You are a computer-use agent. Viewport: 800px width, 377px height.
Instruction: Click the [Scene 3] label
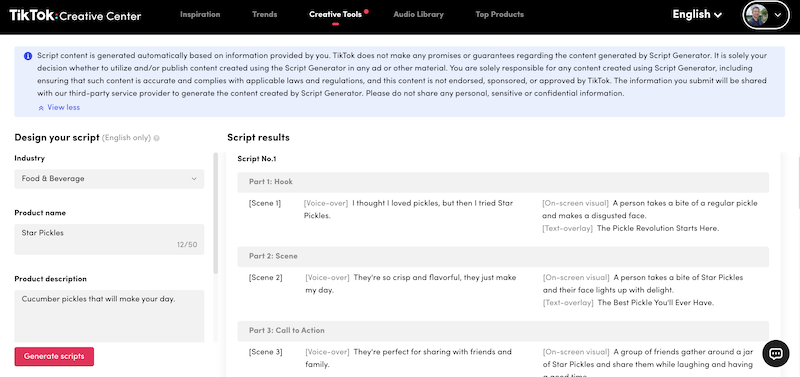265,353
